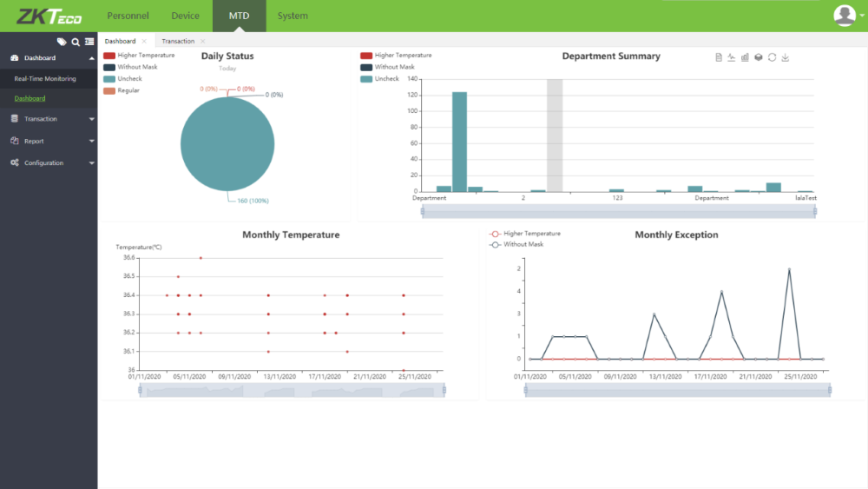Click the stack chart icon
This screenshot has height=489, width=868.
pyautogui.click(x=758, y=57)
